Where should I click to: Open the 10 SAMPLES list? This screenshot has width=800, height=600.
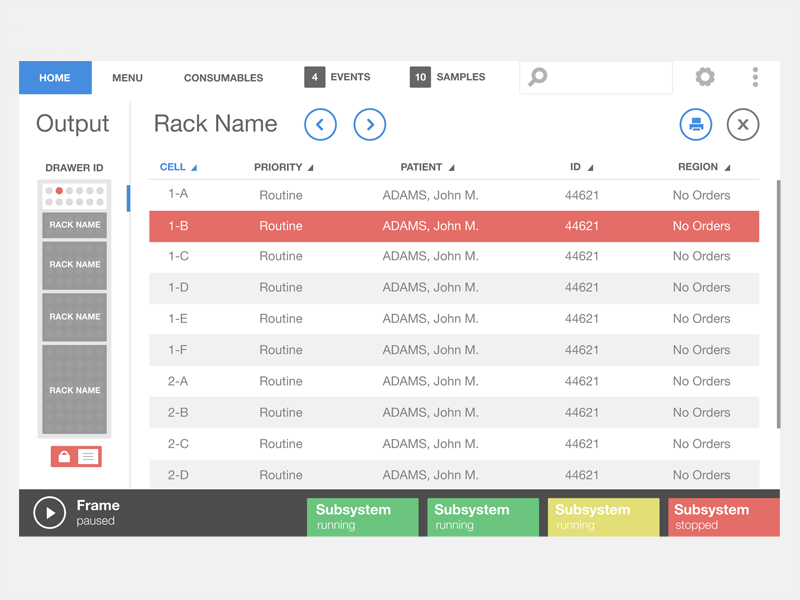(x=450, y=77)
